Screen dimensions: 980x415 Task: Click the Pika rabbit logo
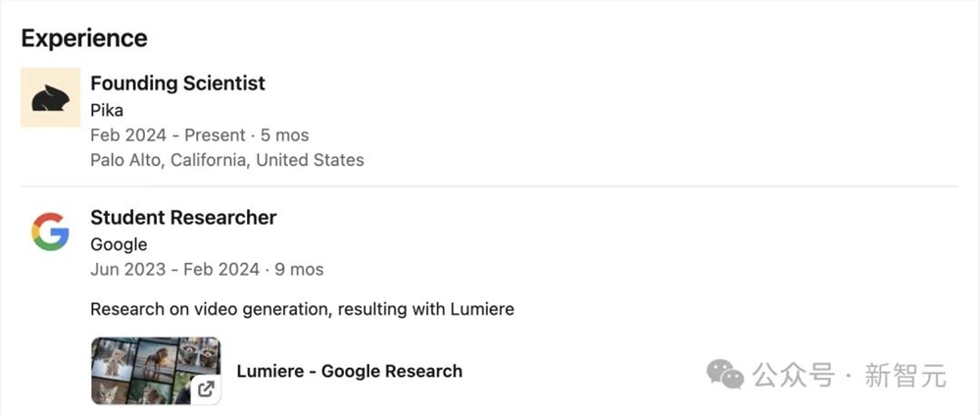tap(50, 97)
